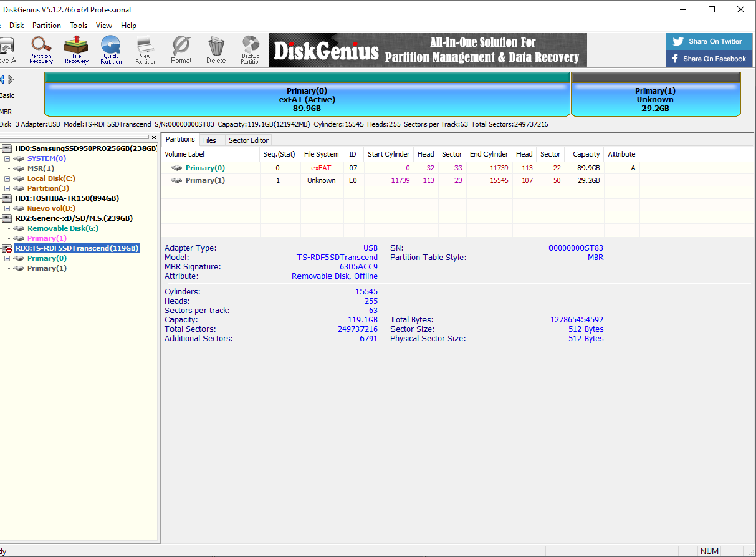This screenshot has width=756, height=557.
Task: Switch to the Sector Editor tab
Action: pos(248,140)
